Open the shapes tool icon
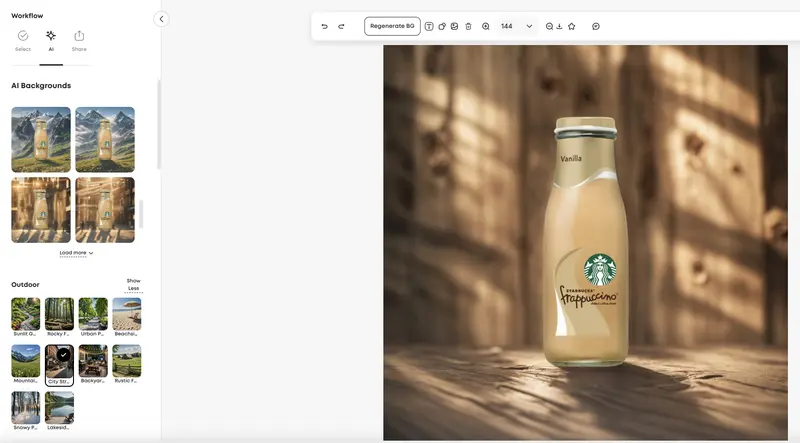 [x=442, y=26]
